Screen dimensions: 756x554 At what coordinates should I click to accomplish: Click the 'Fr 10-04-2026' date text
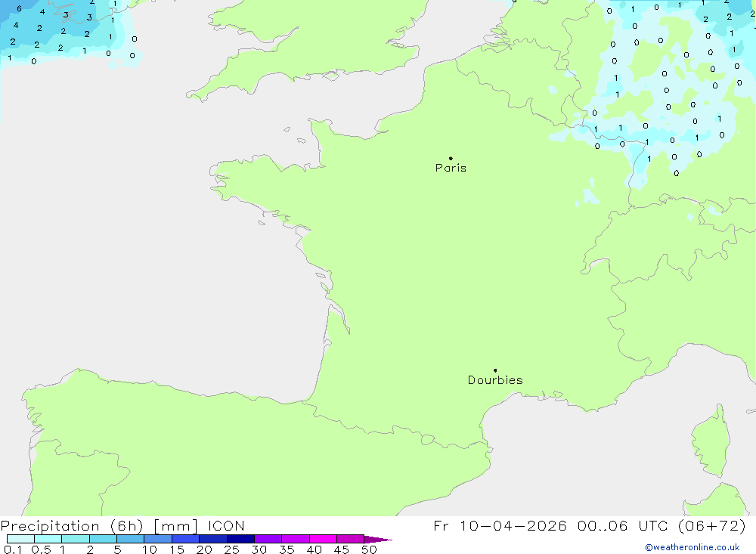[x=500, y=525]
